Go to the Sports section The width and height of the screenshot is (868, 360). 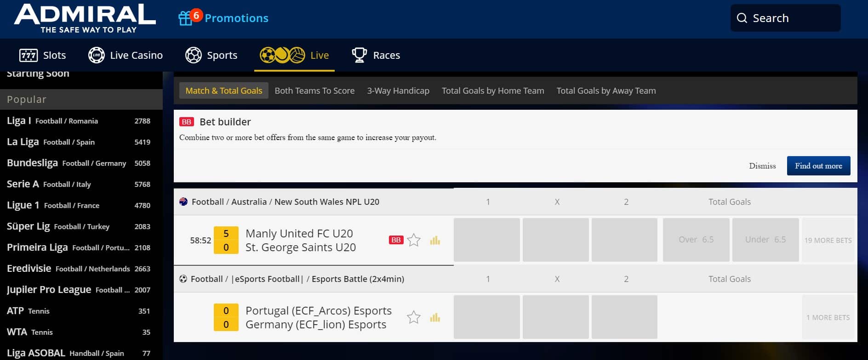pyautogui.click(x=211, y=55)
